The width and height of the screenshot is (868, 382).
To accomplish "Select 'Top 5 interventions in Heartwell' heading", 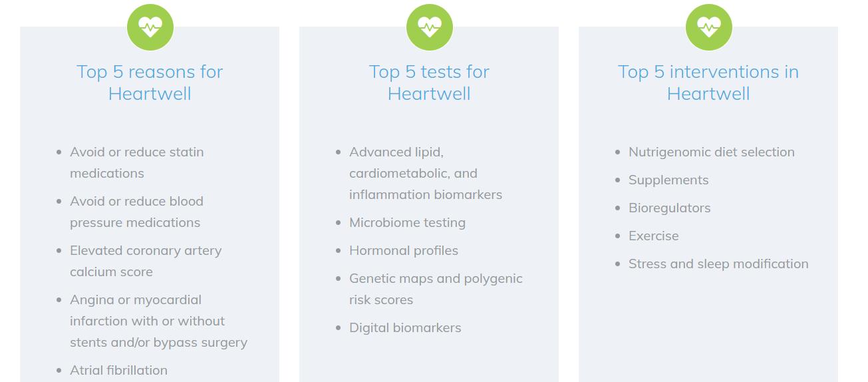I will tap(708, 83).
